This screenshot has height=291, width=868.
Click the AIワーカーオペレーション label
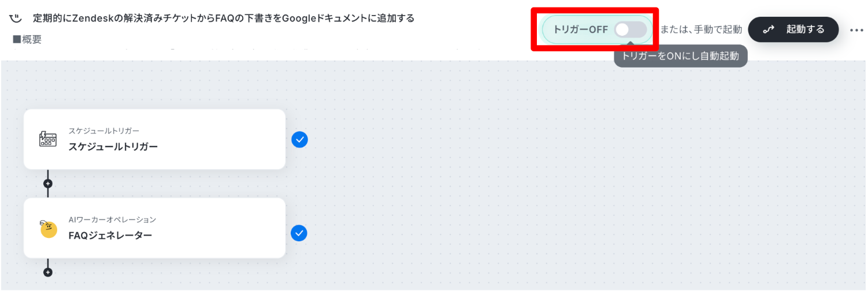coord(112,219)
